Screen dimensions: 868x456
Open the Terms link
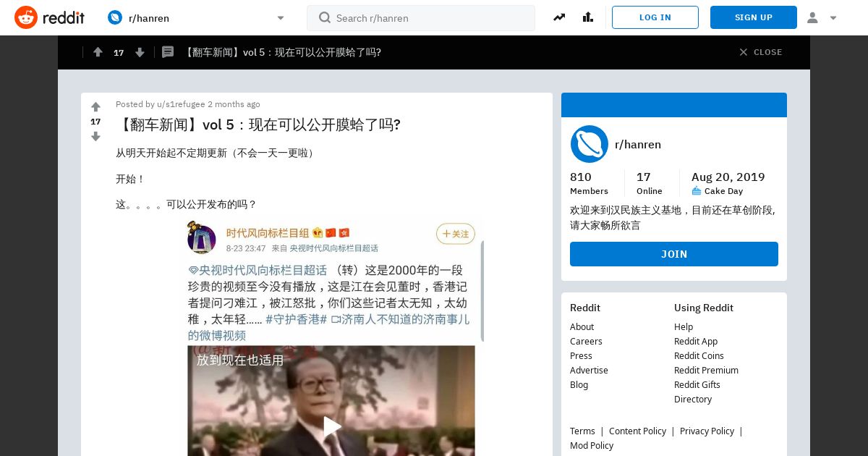(x=582, y=431)
